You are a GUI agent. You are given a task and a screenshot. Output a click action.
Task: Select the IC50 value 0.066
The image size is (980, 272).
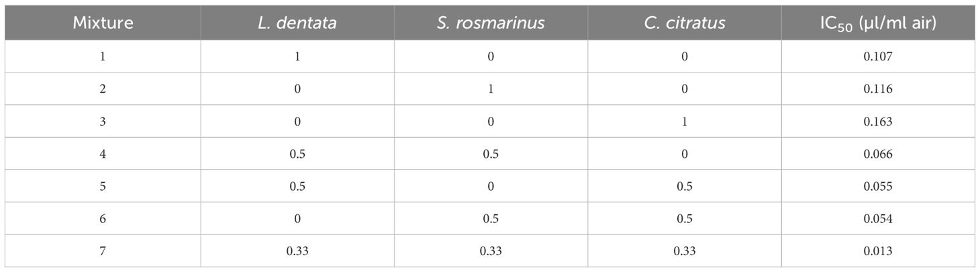[x=879, y=154]
